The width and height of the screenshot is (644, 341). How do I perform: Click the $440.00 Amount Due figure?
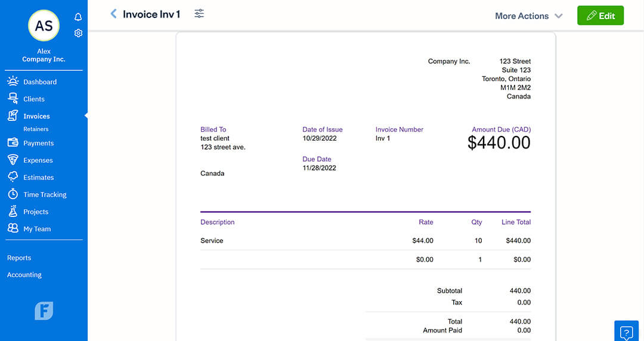point(499,142)
